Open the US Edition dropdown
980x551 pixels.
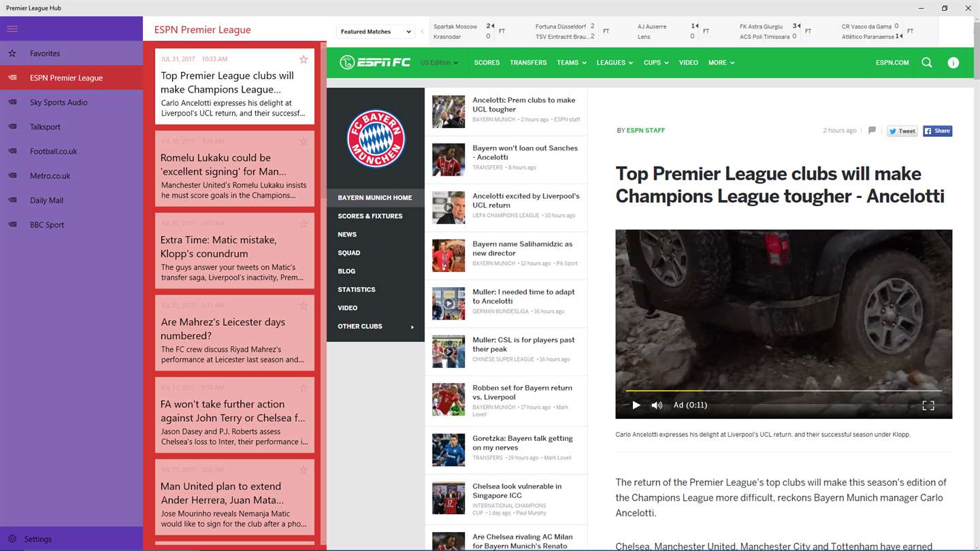click(x=439, y=63)
